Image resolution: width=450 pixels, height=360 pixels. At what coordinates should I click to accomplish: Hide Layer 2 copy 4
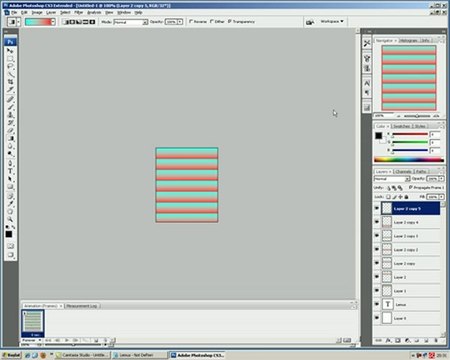[x=377, y=222]
